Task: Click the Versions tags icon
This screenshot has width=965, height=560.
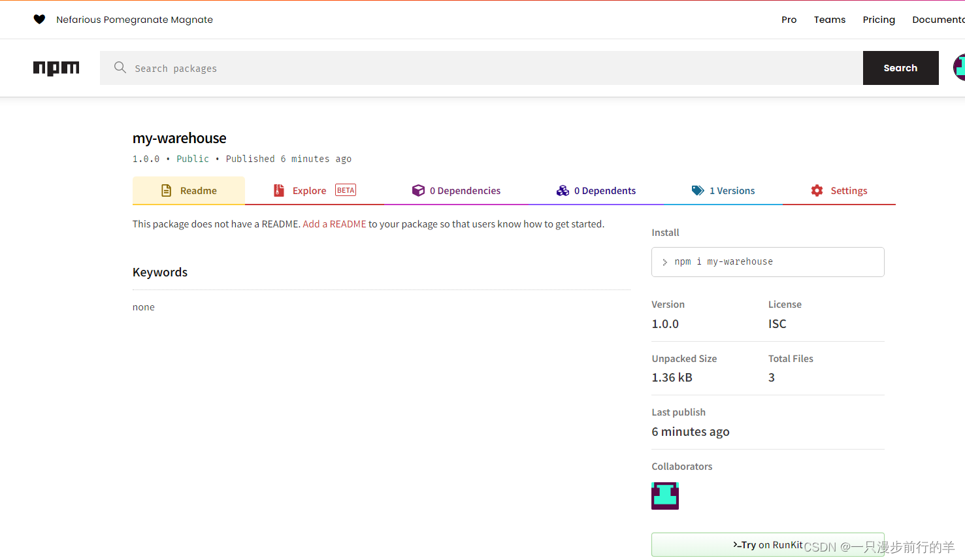Action: pyautogui.click(x=698, y=191)
